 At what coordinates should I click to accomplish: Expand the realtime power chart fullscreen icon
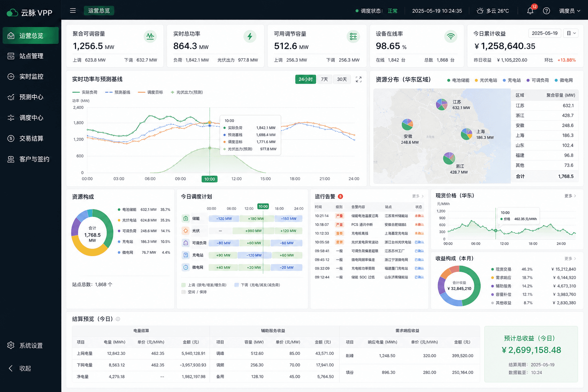pos(359,79)
